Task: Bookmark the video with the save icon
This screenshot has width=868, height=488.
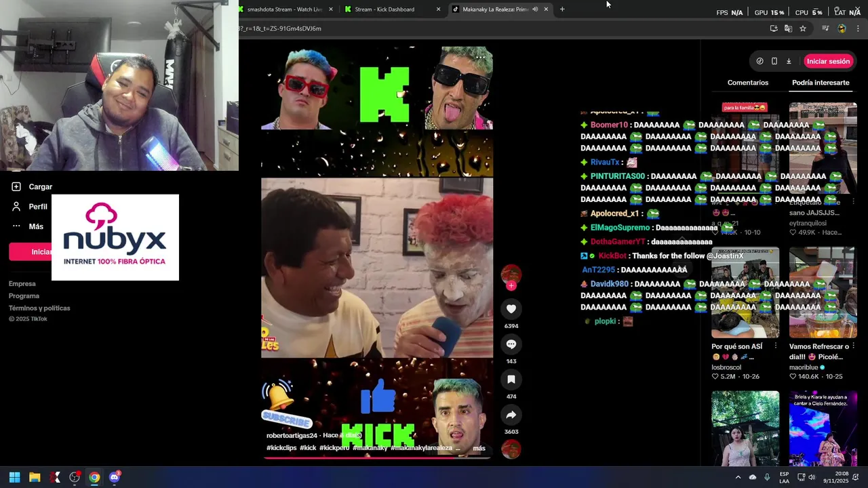Action: click(511, 380)
